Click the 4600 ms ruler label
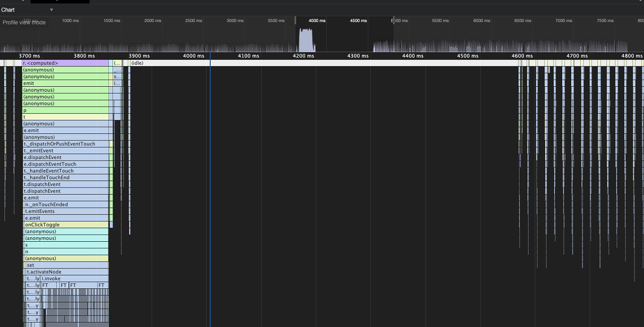The width and height of the screenshot is (644, 327). (x=522, y=56)
